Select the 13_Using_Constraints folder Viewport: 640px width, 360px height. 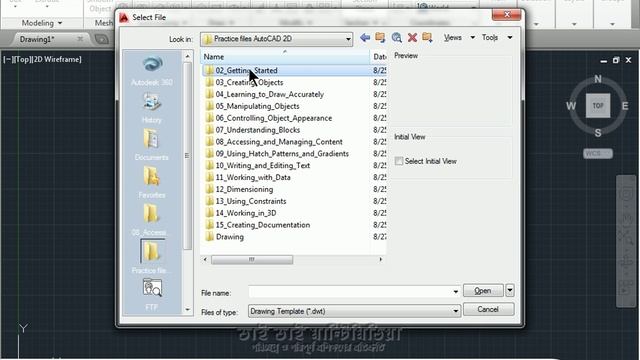[251, 201]
